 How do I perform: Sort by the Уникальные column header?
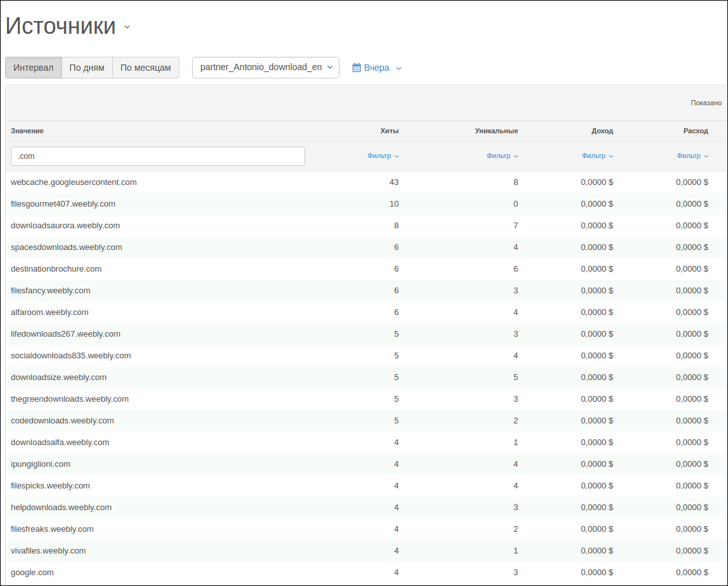tap(496, 131)
